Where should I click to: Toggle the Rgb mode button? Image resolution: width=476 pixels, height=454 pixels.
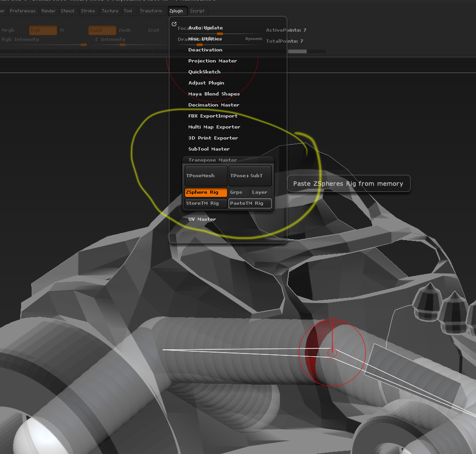43,30
